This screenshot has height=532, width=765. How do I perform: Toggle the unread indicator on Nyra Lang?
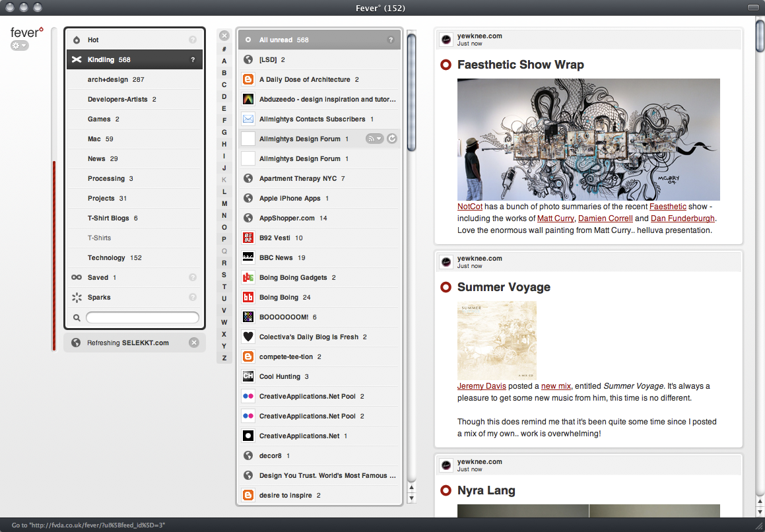click(x=446, y=490)
